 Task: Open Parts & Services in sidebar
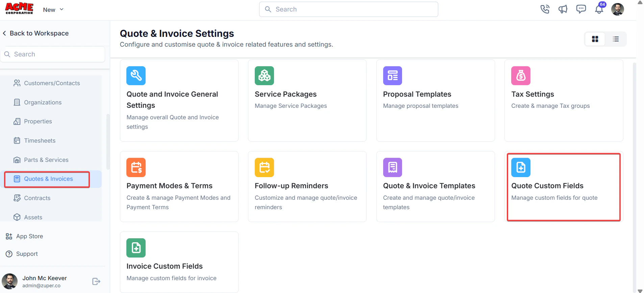pos(46,160)
